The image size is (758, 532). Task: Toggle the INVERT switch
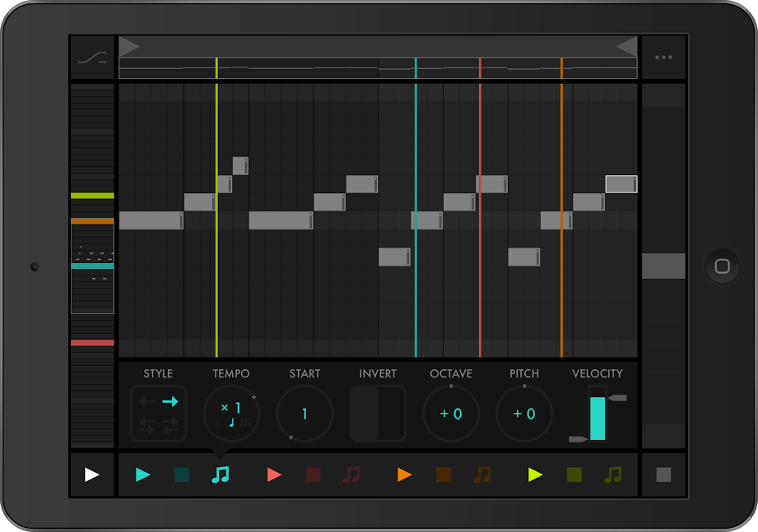(x=378, y=414)
